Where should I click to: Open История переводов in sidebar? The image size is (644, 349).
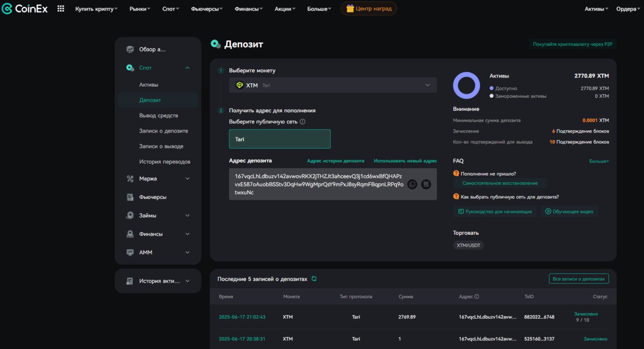[165, 162]
